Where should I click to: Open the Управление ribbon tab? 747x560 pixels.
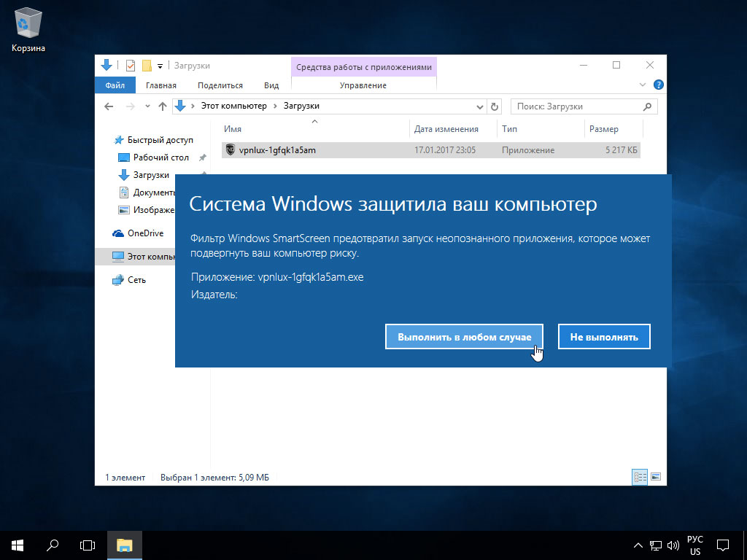pyautogui.click(x=363, y=85)
